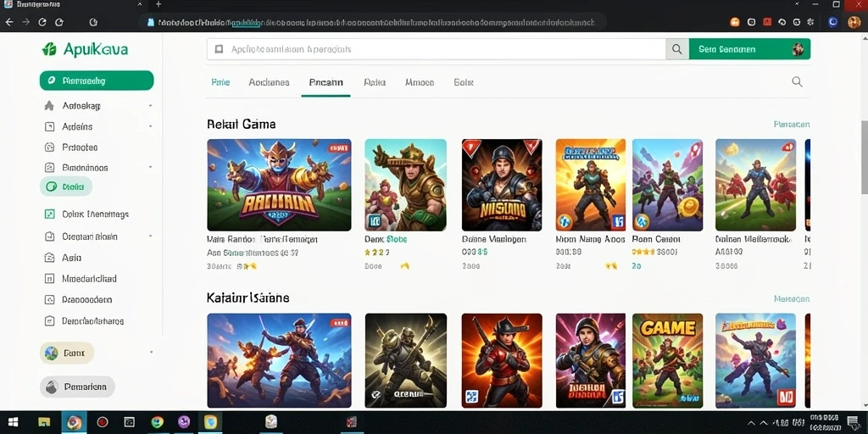Open browser profile avatar at toolbar end

click(854, 22)
